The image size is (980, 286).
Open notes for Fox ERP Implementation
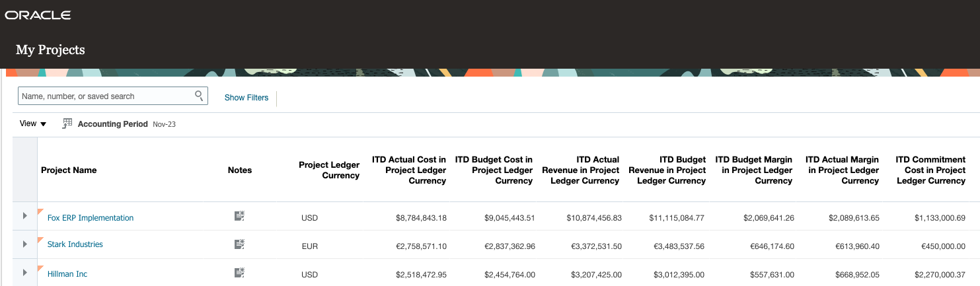pos(239,215)
